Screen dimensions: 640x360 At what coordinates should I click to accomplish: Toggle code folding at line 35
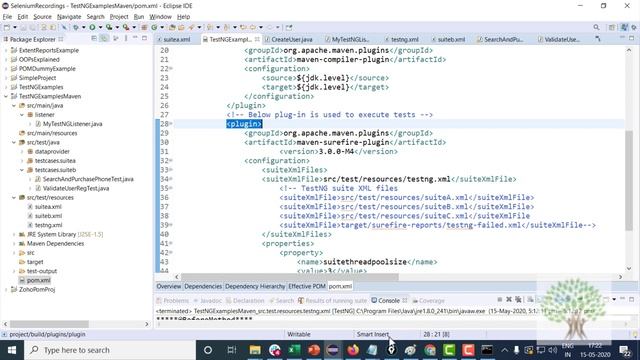(171, 188)
